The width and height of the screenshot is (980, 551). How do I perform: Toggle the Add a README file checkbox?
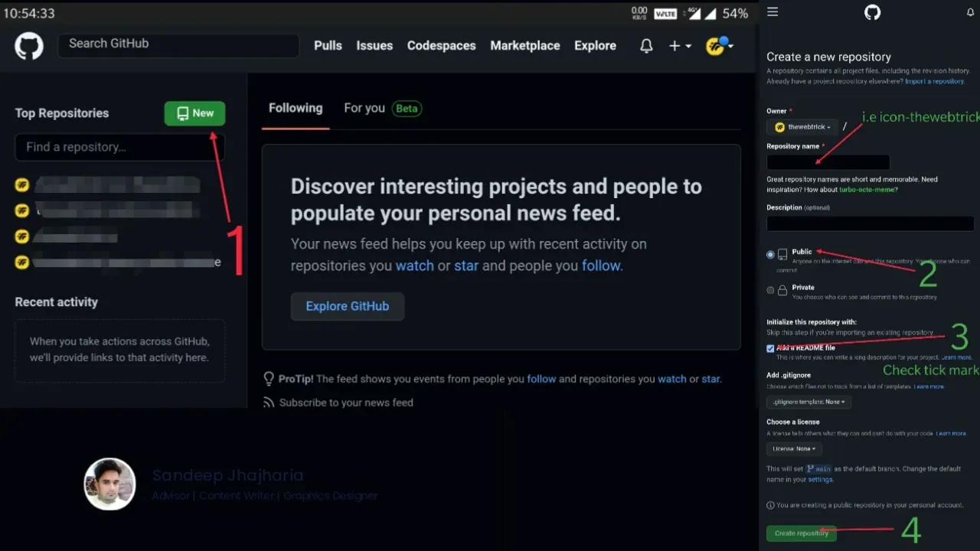click(x=770, y=348)
